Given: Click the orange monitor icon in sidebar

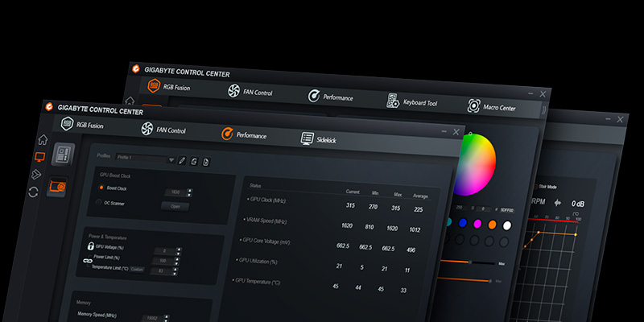Looking at the screenshot, I should (x=40, y=157).
